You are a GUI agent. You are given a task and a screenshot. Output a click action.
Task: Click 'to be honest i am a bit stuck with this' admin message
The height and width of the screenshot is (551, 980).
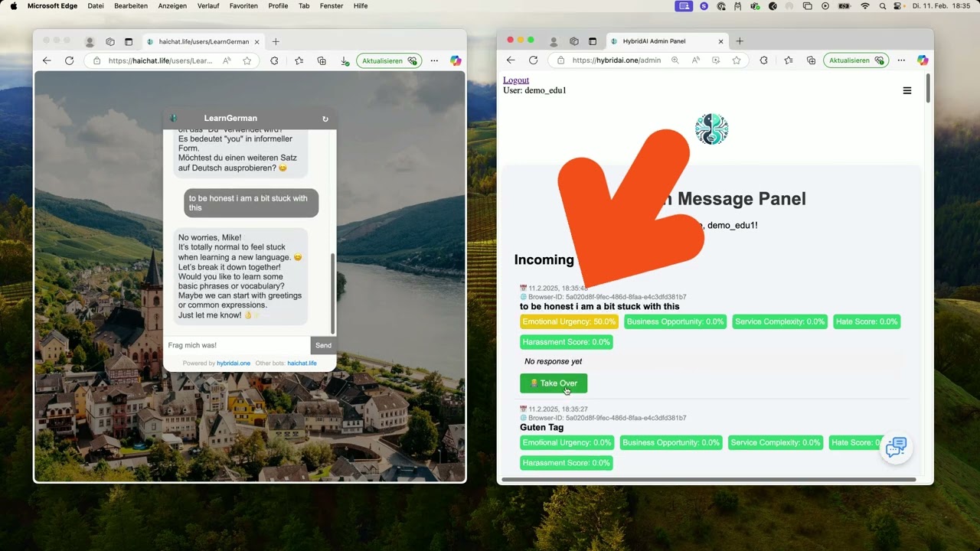[x=599, y=307]
